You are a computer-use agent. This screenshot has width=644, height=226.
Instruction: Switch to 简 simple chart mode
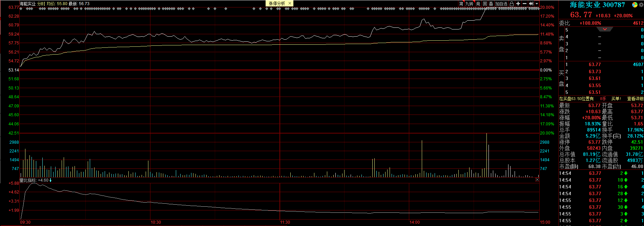point(461,4)
